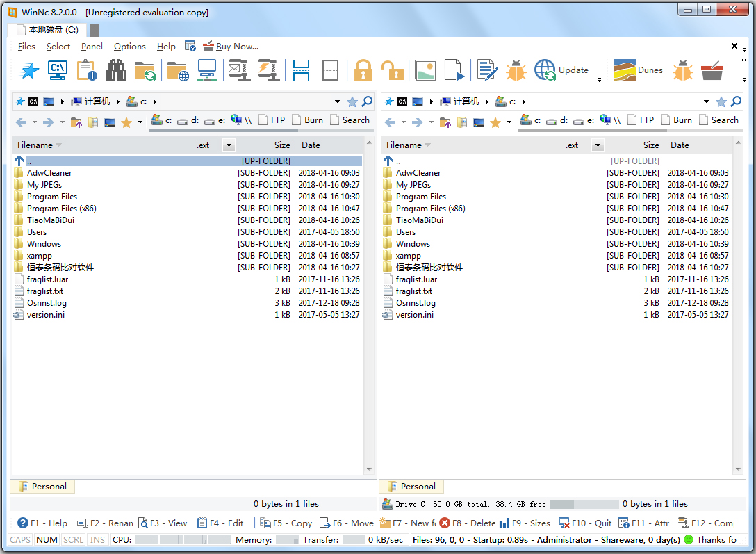
Task: Click the red shopping basket icon
Action: click(x=712, y=70)
